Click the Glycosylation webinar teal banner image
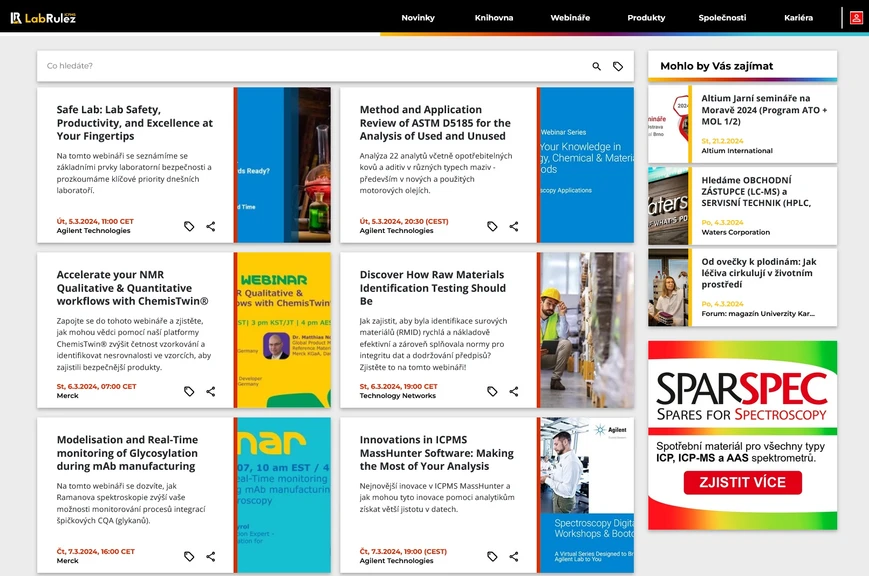Image resolution: width=869 pixels, height=576 pixels. click(x=284, y=495)
